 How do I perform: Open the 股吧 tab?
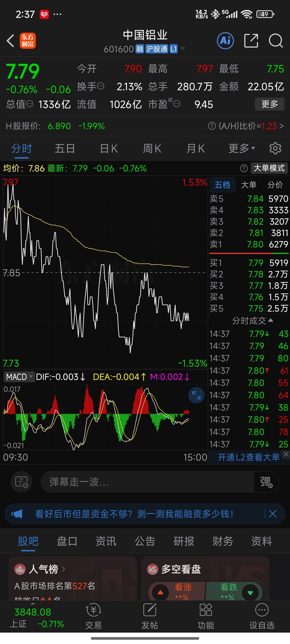[28, 541]
